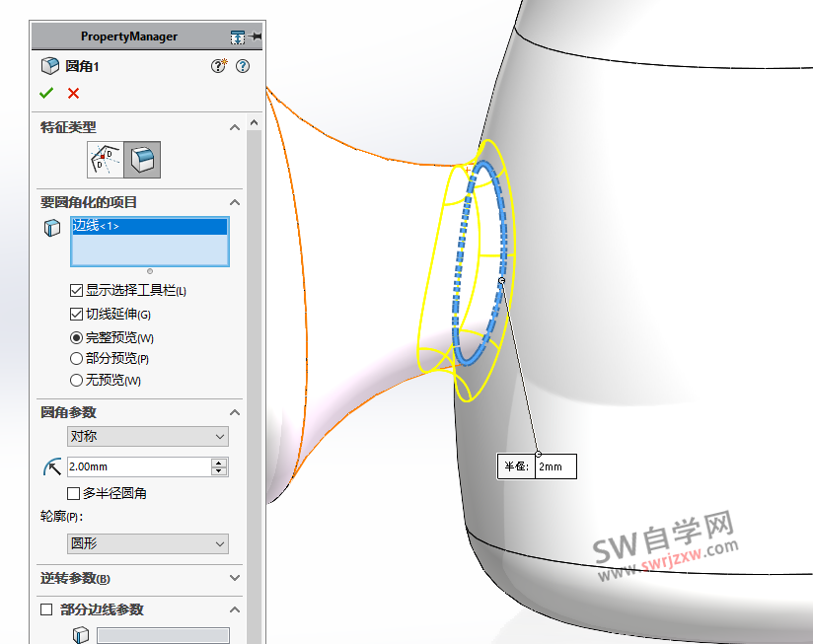Choose the 无预览 radio option
This screenshot has width=813, height=644.
(77, 381)
